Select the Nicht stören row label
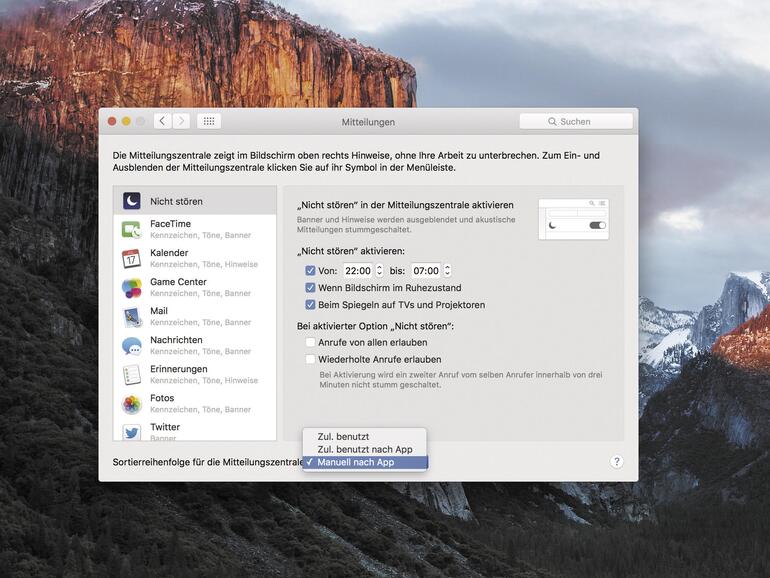The height and width of the screenshot is (578, 770). click(176, 201)
